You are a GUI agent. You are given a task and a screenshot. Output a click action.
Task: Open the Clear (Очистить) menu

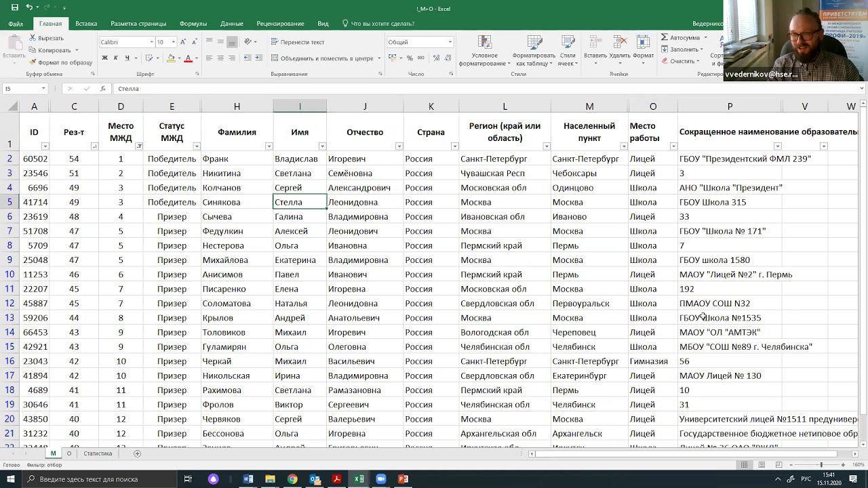[681, 61]
